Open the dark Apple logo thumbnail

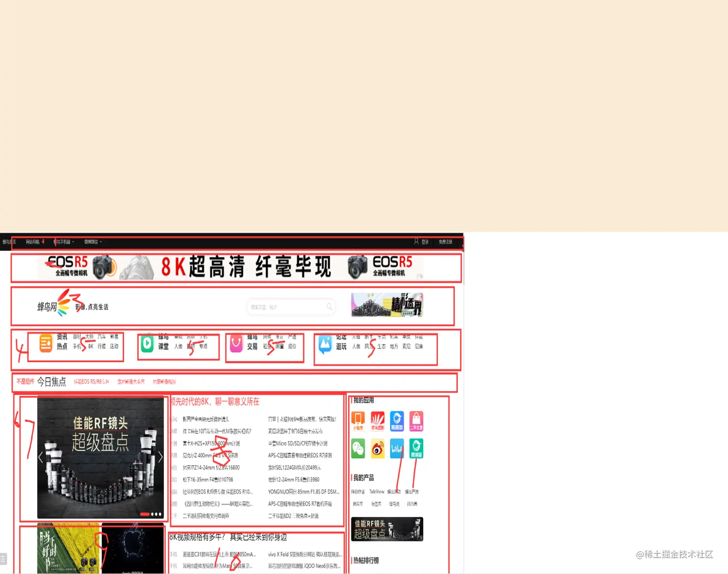click(x=133, y=548)
